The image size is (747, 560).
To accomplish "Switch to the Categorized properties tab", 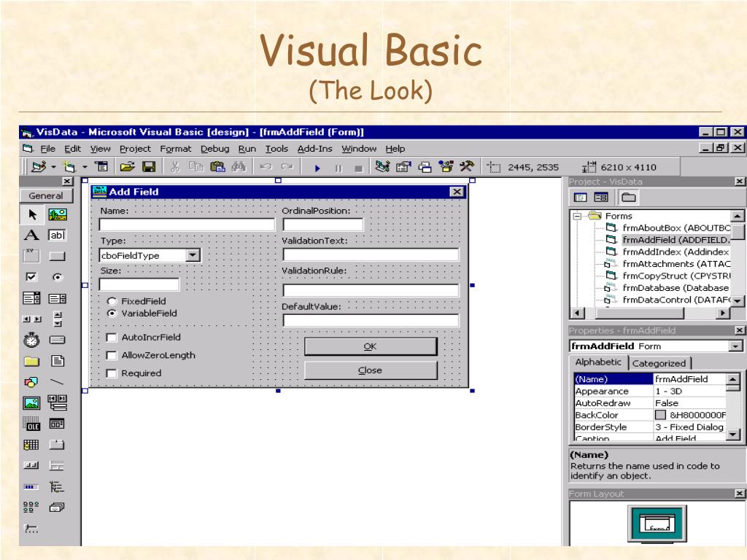I will pyautogui.click(x=659, y=363).
